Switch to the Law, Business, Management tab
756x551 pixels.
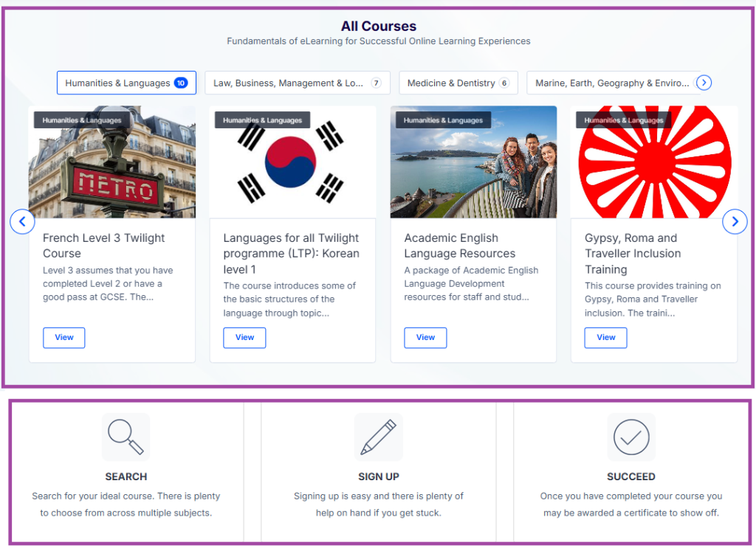(x=297, y=83)
